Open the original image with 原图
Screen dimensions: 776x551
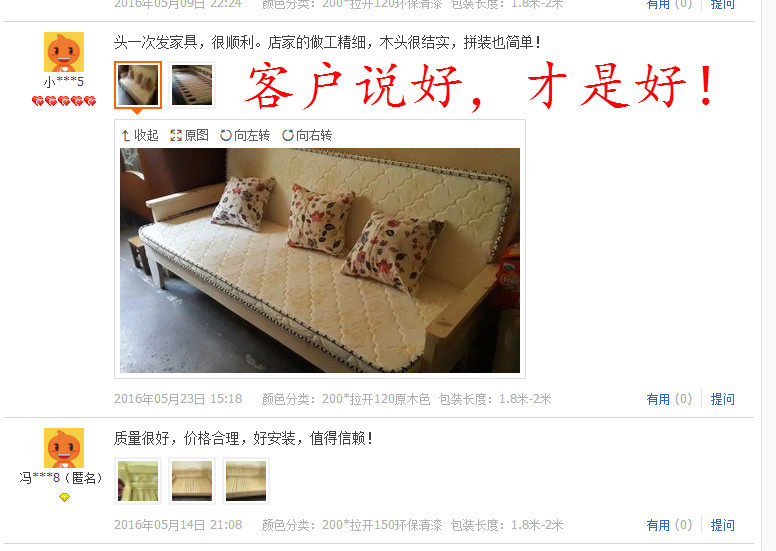click(x=189, y=135)
